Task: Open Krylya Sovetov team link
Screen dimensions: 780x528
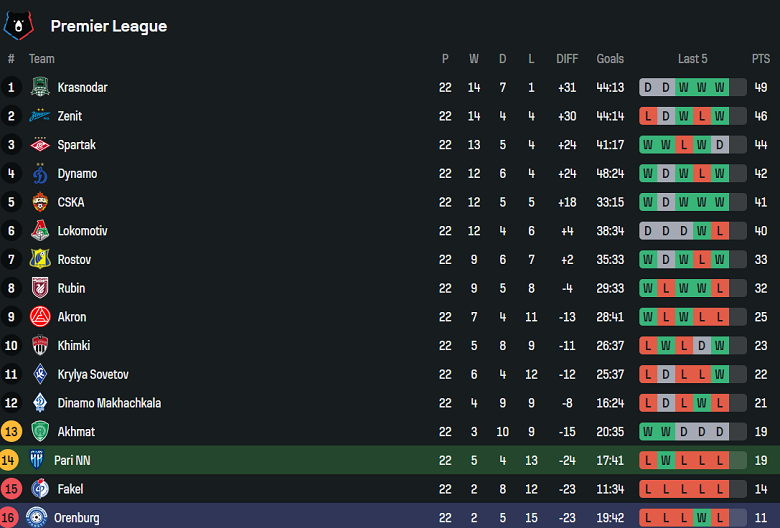Action: (x=92, y=375)
